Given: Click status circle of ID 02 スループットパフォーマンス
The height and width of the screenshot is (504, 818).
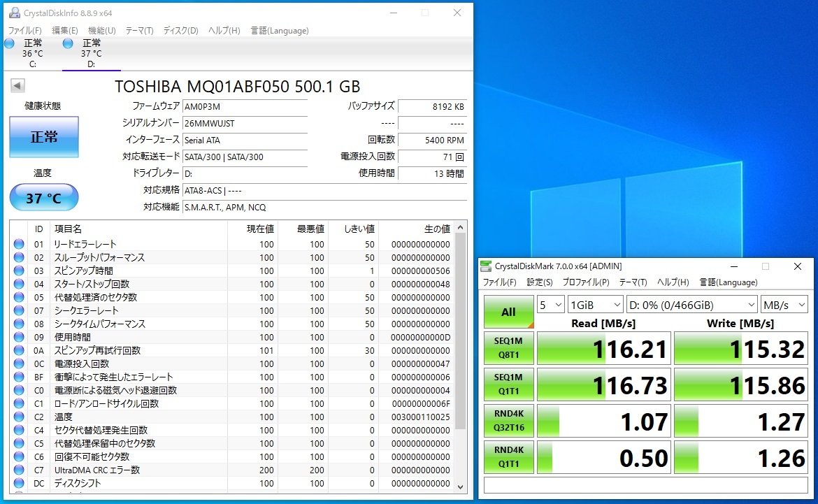Looking at the screenshot, I should click(x=19, y=257).
